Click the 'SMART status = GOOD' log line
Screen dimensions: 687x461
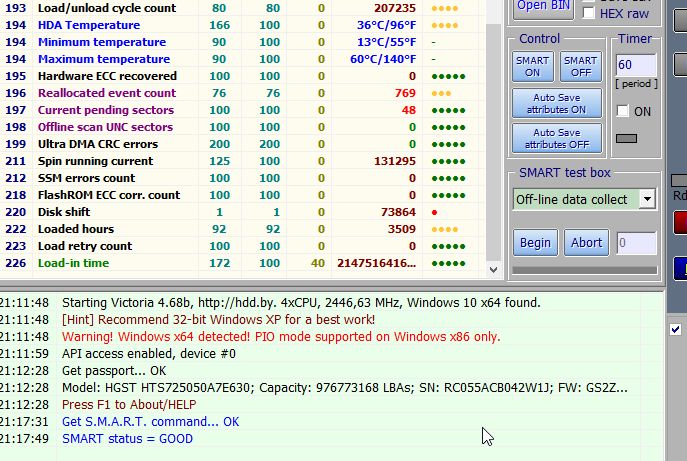pyautogui.click(x=127, y=439)
